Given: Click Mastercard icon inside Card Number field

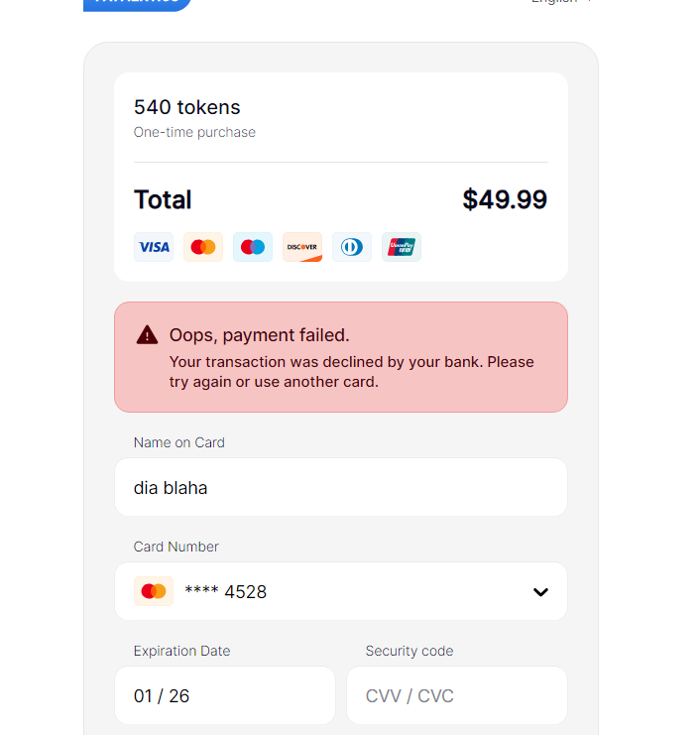Looking at the screenshot, I should click(154, 591).
